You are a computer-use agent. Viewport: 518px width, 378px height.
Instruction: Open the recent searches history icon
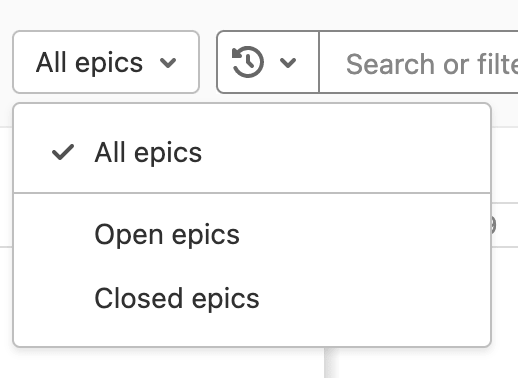click(x=248, y=62)
